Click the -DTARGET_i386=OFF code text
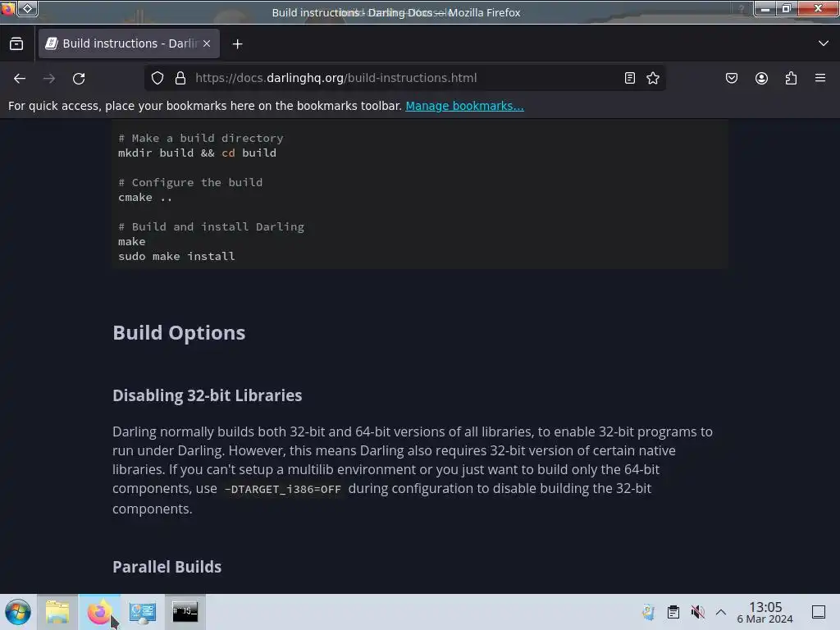840x630 pixels. pos(282,489)
